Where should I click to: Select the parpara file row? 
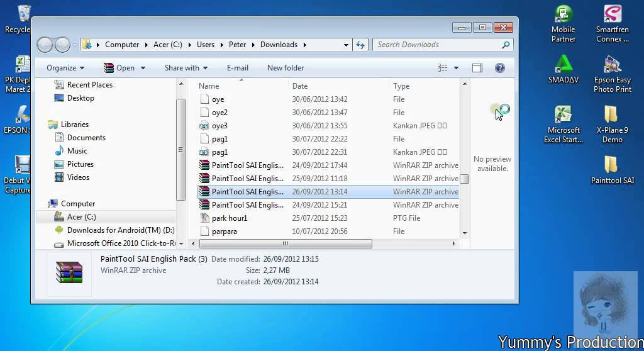328,231
